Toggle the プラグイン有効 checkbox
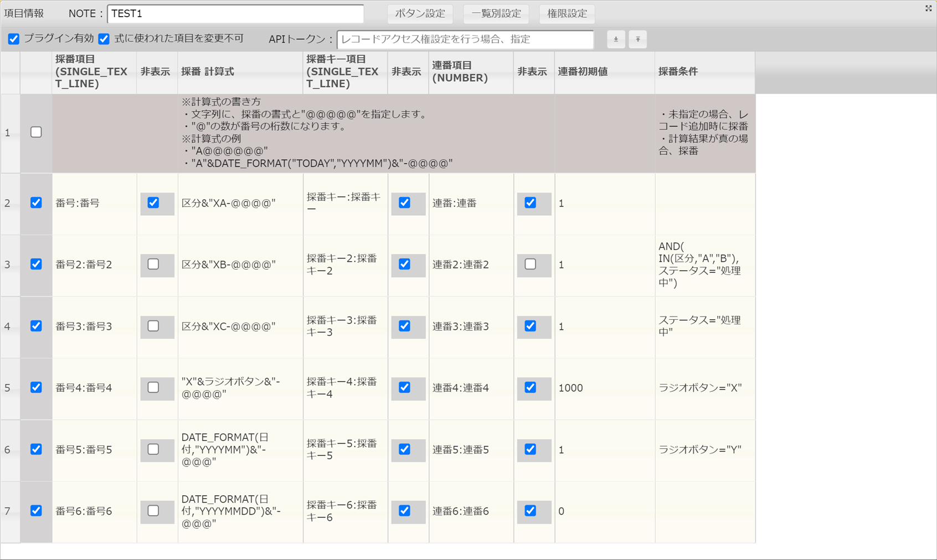937x560 pixels. click(14, 39)
